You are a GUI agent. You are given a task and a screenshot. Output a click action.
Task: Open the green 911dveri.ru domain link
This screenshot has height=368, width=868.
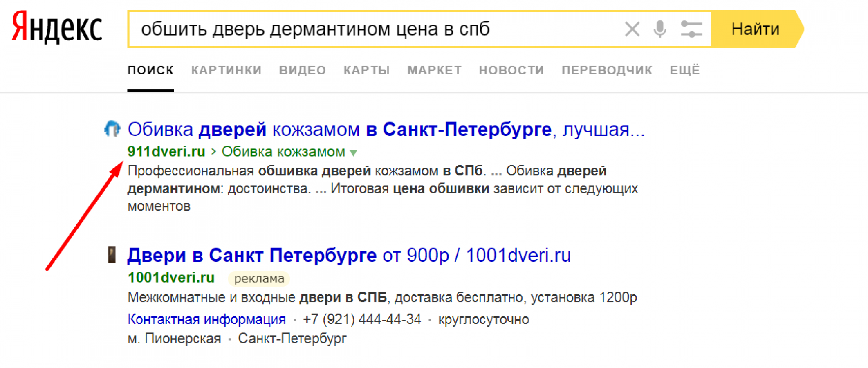click(x=166, y=152)
